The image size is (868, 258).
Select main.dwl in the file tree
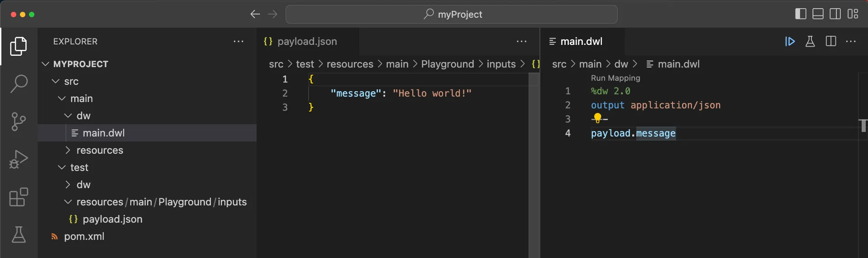point(147,133)
